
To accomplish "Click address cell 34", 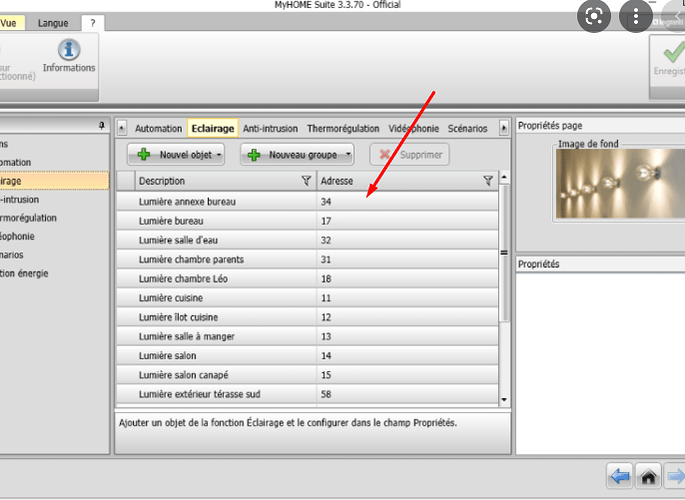I will click(x=407, y=201).
